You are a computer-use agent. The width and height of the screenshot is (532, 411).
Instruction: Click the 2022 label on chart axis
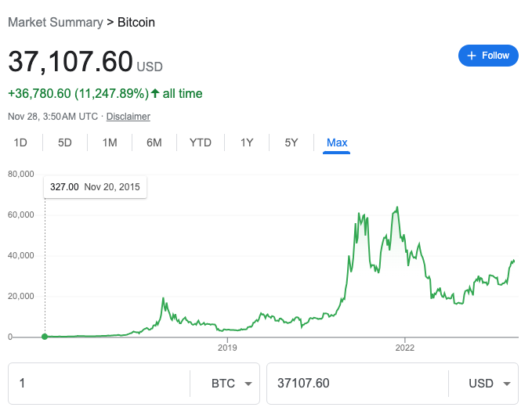tap(404, 347)
